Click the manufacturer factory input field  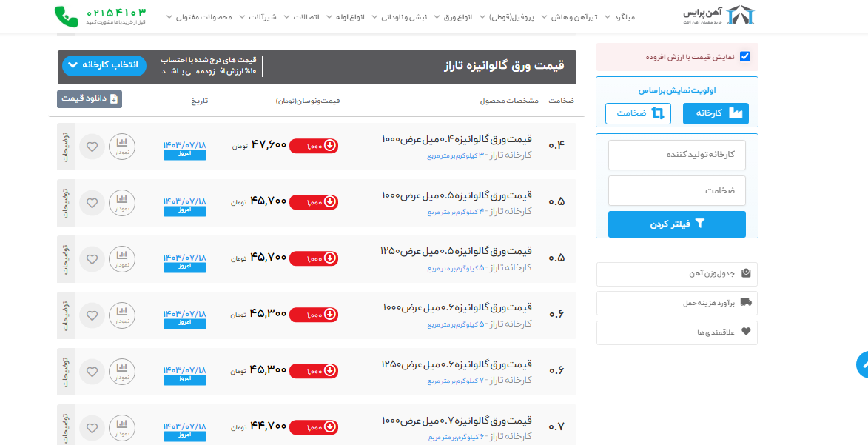click(676, 155)
